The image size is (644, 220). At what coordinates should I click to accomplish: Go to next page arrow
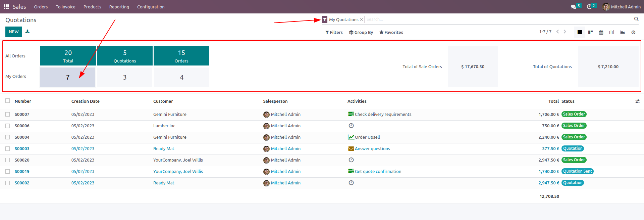[x=565, y=32]
